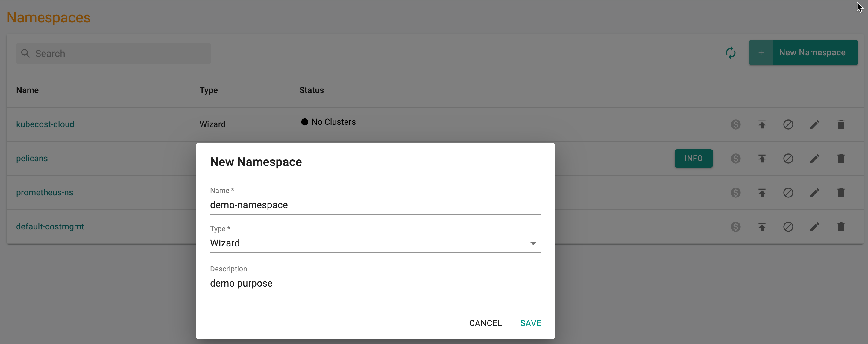Open the default-costmgmt namespace link
Screen dimensions: 868x344
coord(50,226)
